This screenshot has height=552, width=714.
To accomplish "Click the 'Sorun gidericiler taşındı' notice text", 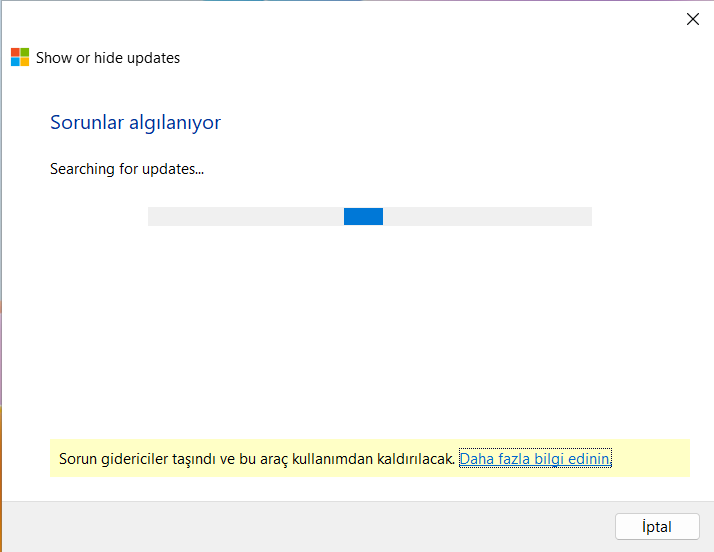I will (x=257, y=459).
